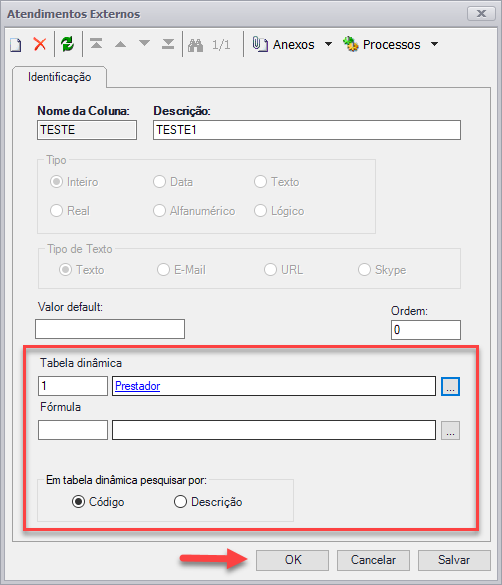502x585 pixels.
Task: Select search by Código radio button
Action: click(x=78, y=502)
